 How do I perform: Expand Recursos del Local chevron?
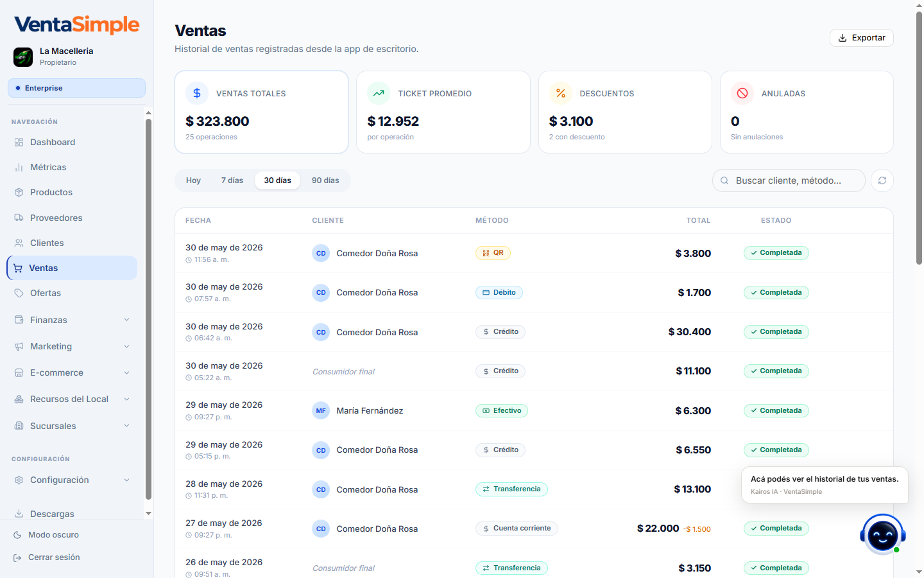point(126,399)
